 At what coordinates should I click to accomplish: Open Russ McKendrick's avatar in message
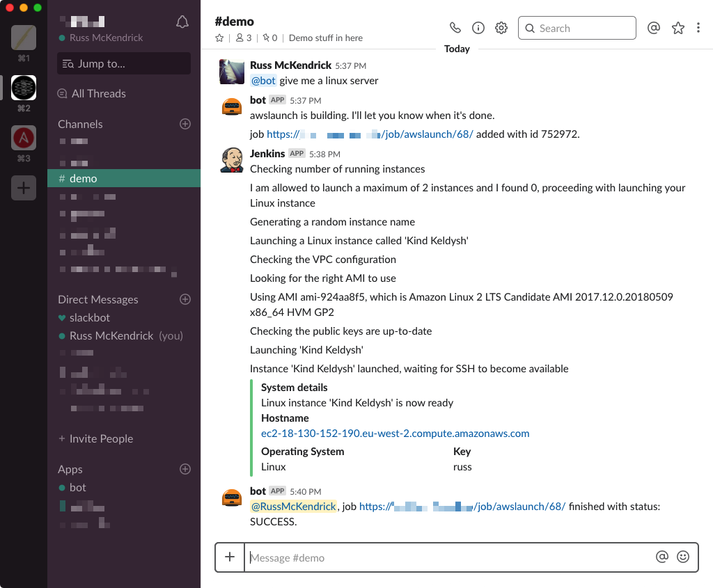(x=232, y=72)
